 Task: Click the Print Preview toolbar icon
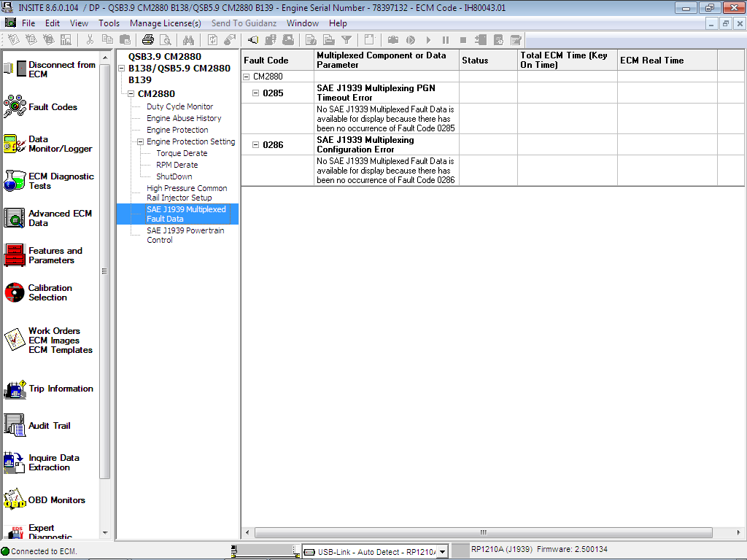tap(166, 40)
